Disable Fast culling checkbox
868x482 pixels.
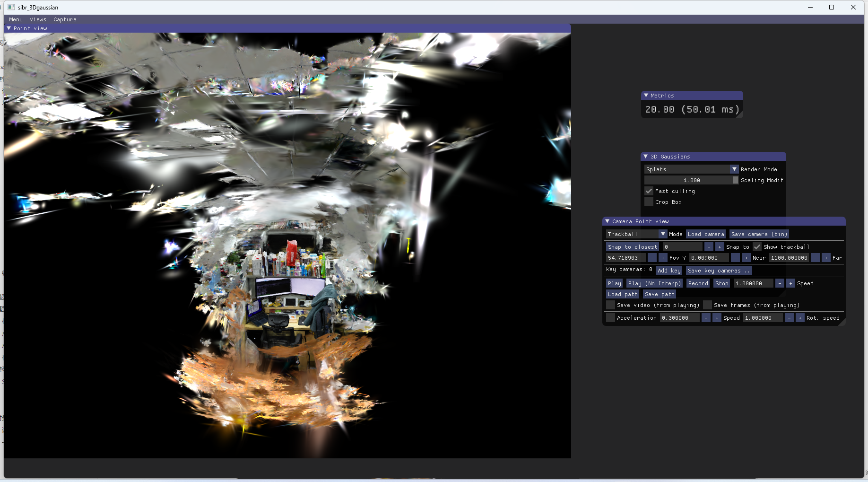(649, 191)
